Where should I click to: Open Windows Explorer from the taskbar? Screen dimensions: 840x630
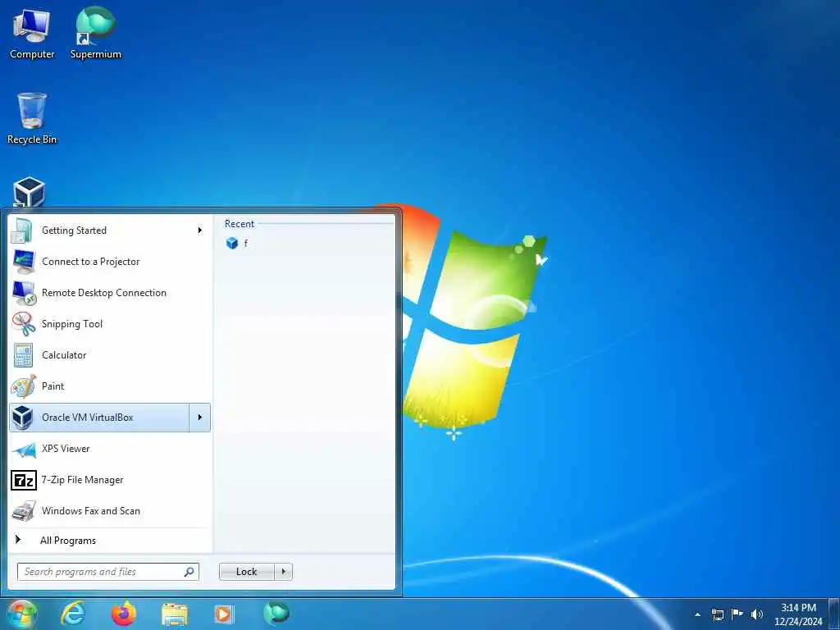coord(175,614)
